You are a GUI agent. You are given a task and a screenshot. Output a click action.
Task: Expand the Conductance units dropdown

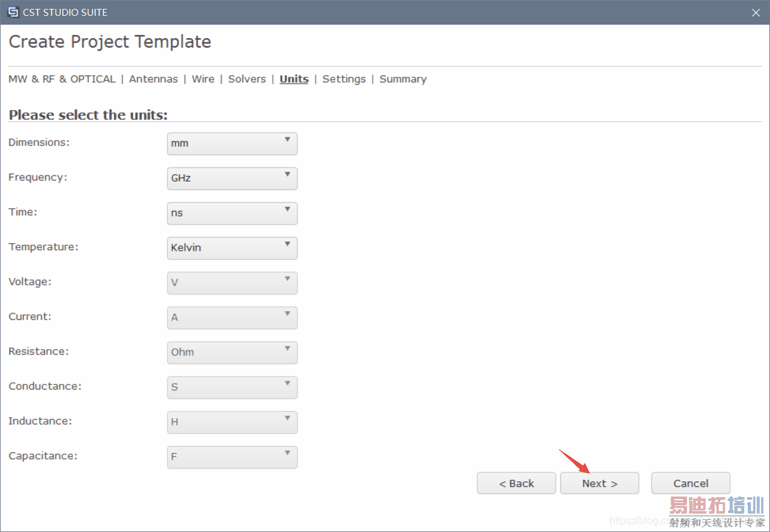point(232,387)
